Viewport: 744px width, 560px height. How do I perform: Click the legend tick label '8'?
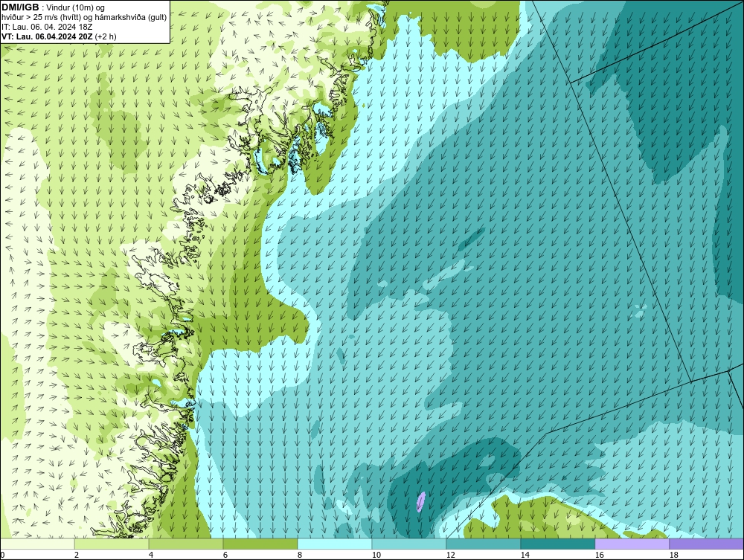299,555
